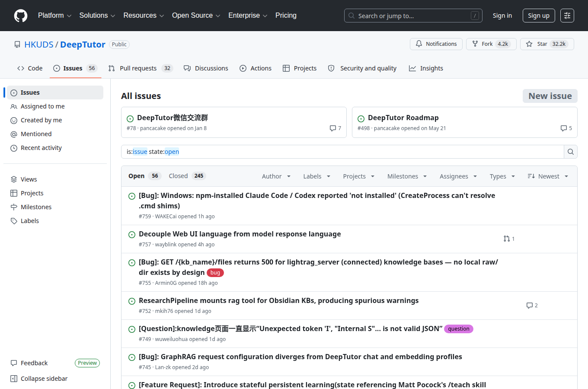Click the New issue button
Viewport: 588px width, 389px height.
point(550,96)
